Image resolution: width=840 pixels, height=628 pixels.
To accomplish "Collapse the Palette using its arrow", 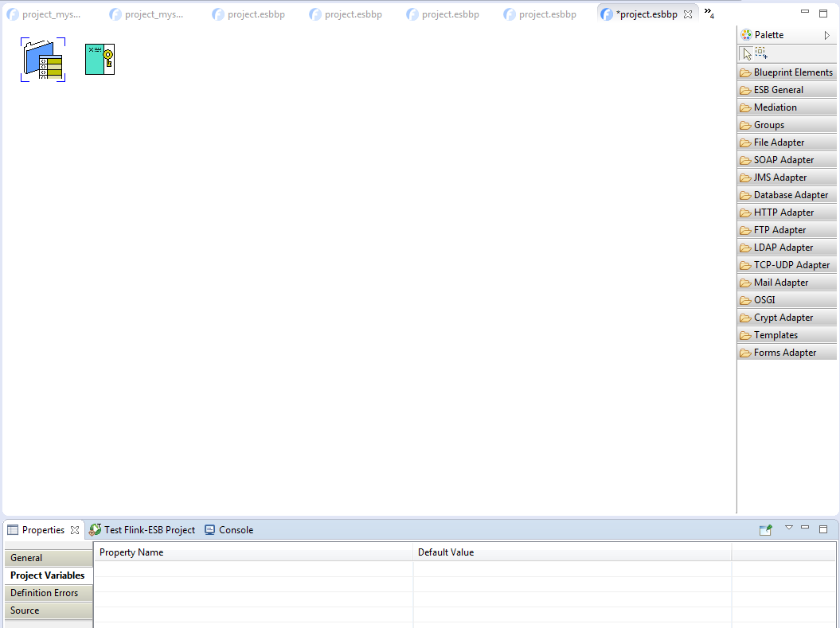I will (827, 35).
